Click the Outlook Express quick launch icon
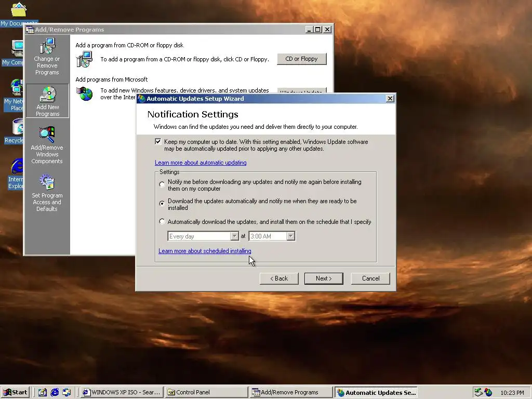The image size is (532, 399). [66, 392]
